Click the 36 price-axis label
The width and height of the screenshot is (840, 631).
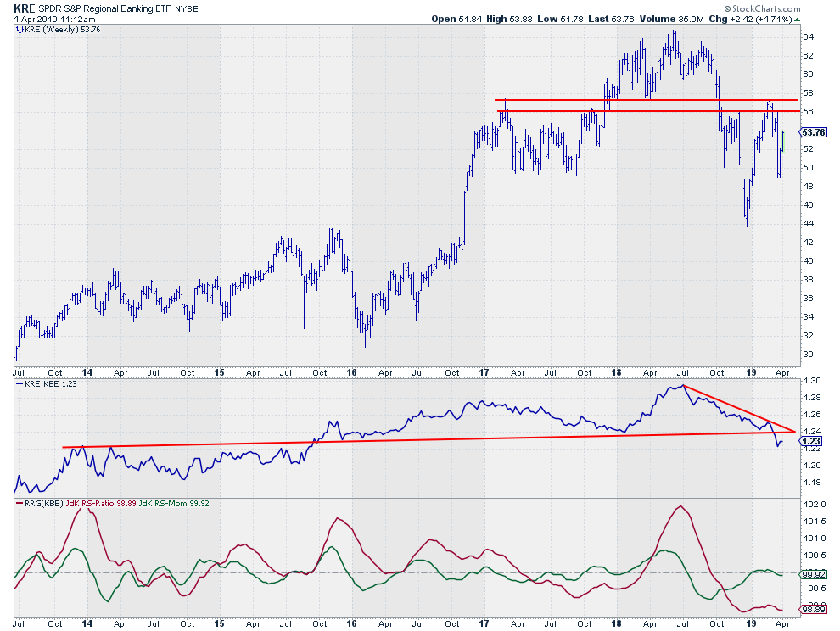pyautogui.click(x=808, y=299)
